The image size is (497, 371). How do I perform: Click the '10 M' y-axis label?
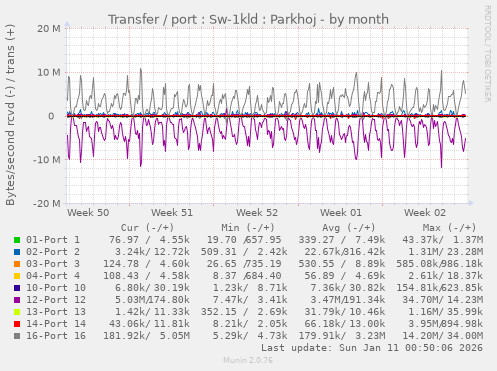[49, 72]
